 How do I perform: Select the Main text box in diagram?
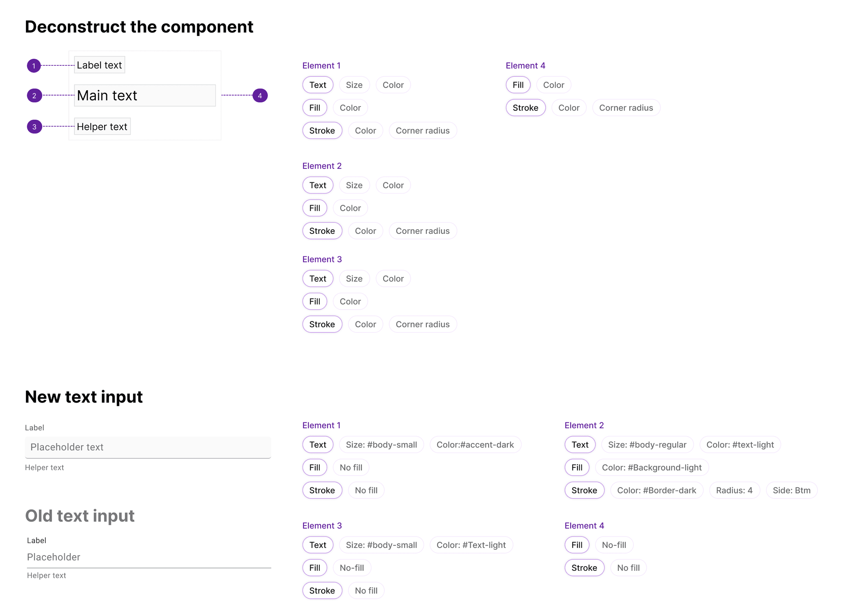pos(145,95)
